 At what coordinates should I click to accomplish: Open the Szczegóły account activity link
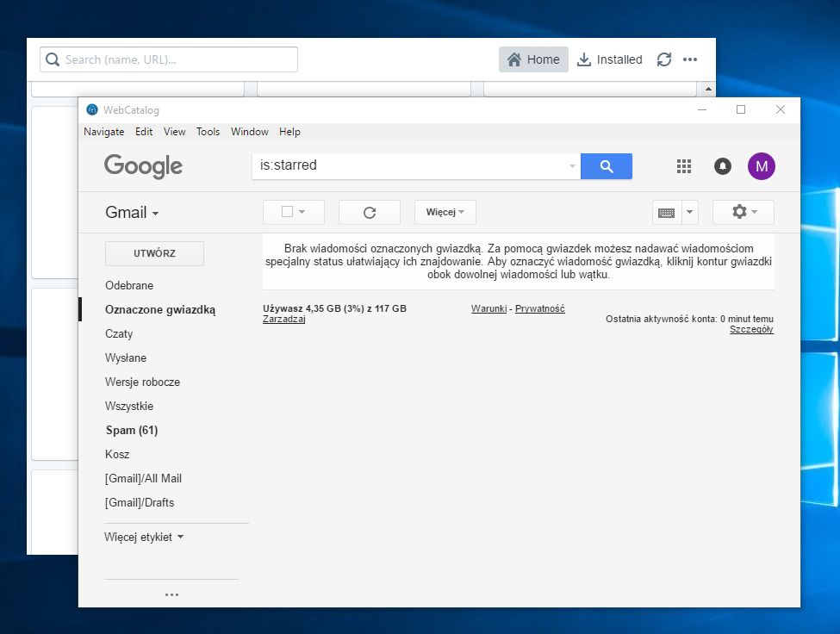(751, 329)
